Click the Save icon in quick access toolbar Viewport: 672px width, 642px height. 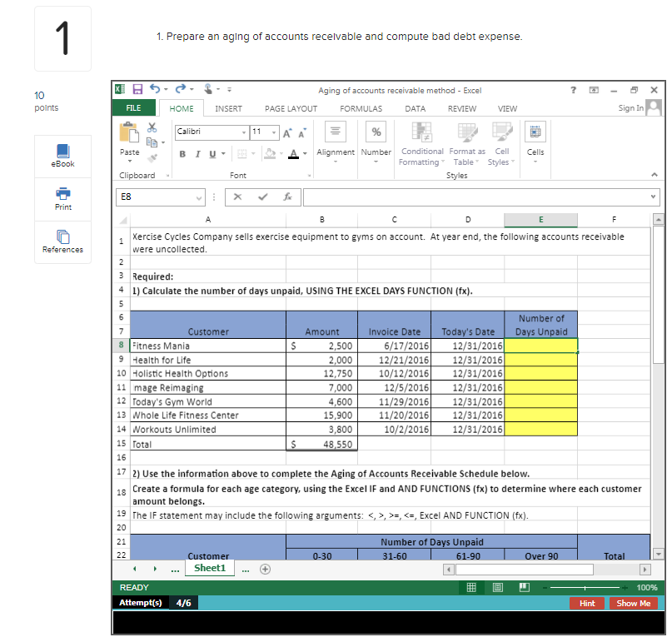click(x=137, y=89)
